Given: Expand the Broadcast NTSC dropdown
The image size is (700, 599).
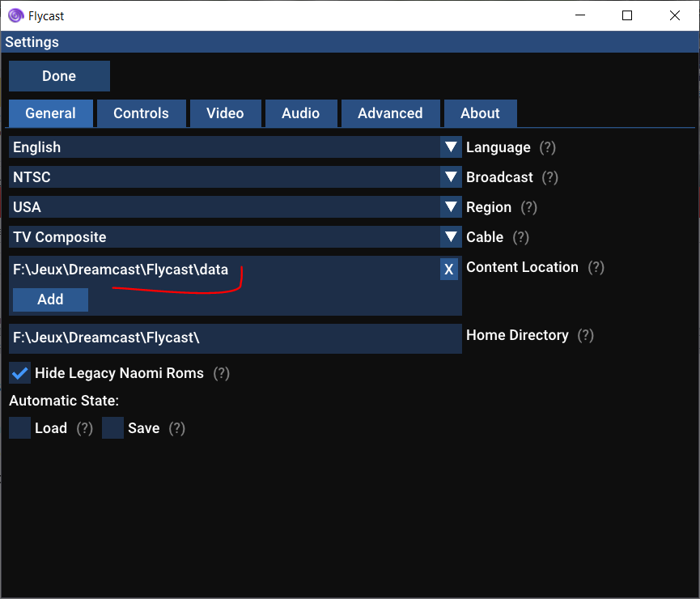Looking at the screenshot, I should (x=235, y=177).
